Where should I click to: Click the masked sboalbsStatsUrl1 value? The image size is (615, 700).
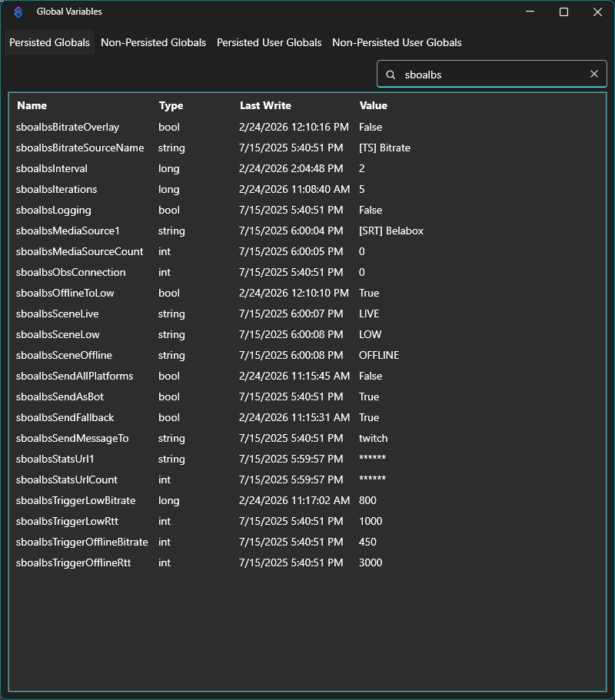(x=374, y=459)
